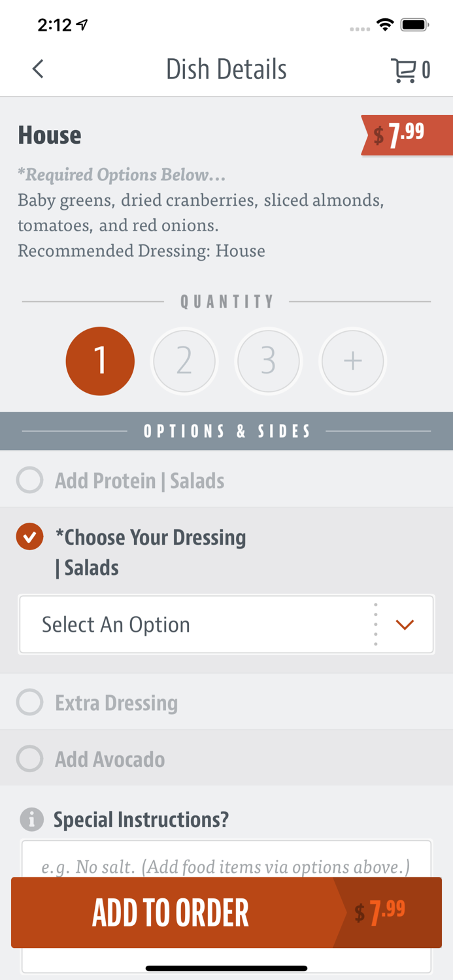Set quantity to 2
Viewport: 453px width, 980px height.
point(184,361)
